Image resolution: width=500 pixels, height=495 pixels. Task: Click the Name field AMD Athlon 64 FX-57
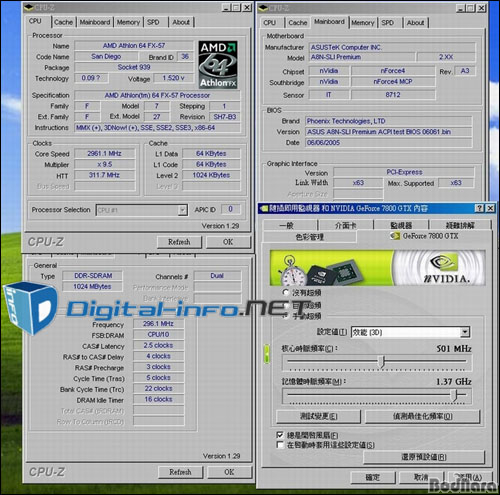[134, 46]
